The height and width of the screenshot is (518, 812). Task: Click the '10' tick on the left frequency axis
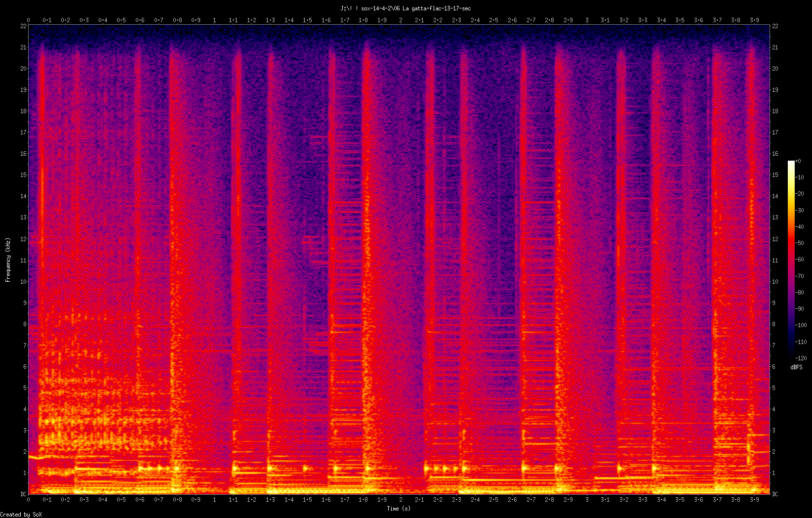click(x=23, y=282)
